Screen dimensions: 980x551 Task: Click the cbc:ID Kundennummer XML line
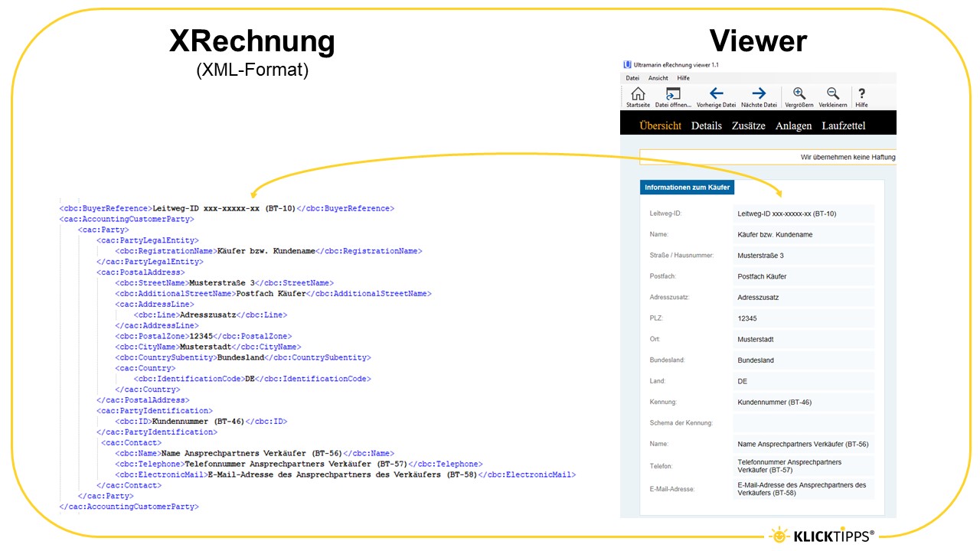point(201,422)
